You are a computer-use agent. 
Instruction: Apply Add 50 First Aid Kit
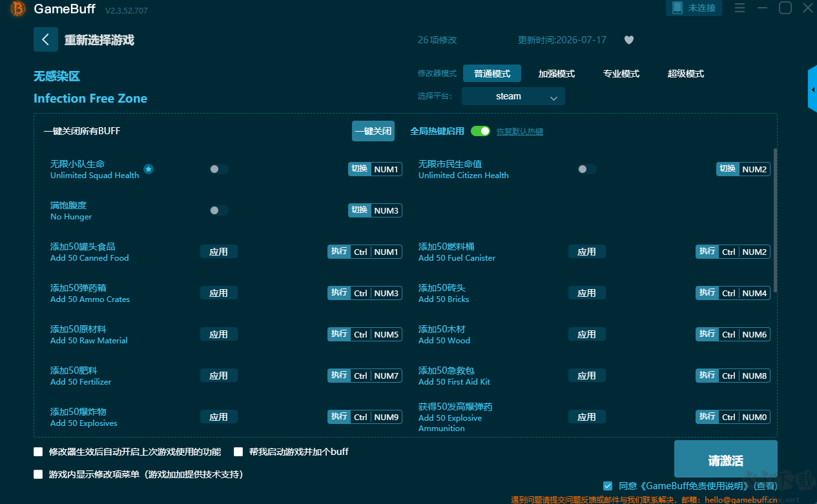pos(587,376)
